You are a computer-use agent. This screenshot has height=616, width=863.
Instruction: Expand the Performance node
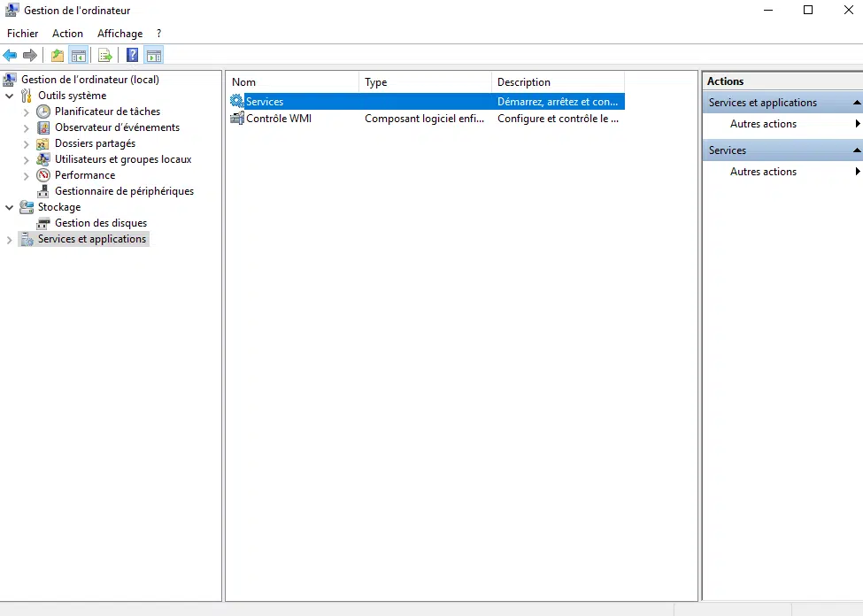(x=27, y=175)
